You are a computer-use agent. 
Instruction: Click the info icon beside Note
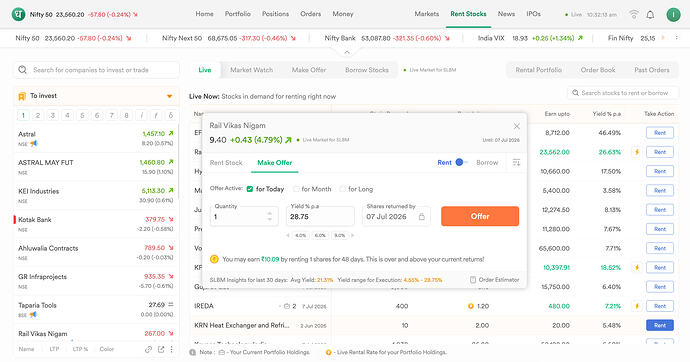tap(192, 352)
